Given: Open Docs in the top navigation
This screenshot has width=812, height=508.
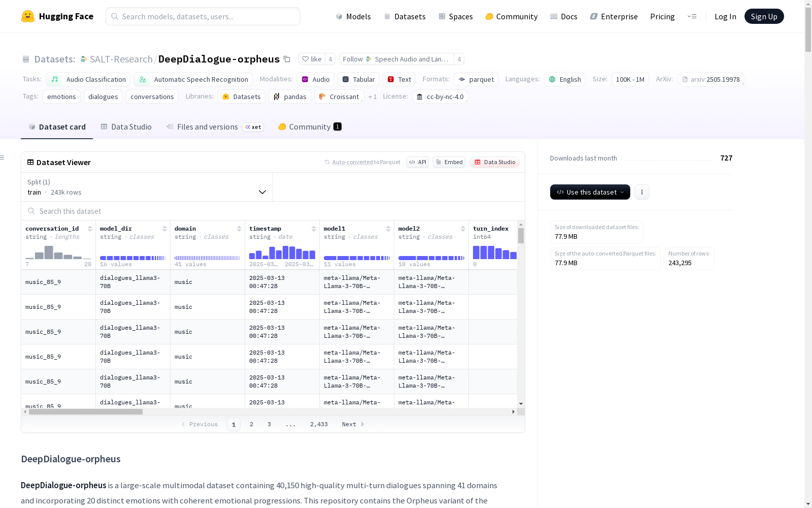Looking at the screenshot, I should (563, 16).
